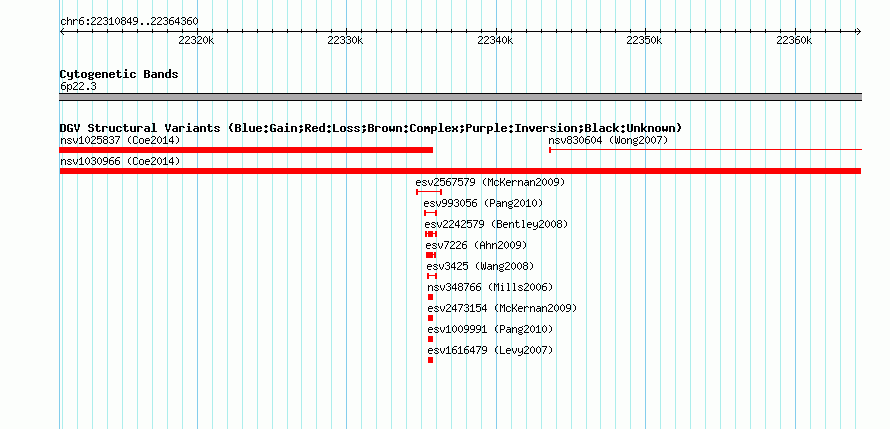Select the nsv1030966 full-width red bar

[460, 171]
